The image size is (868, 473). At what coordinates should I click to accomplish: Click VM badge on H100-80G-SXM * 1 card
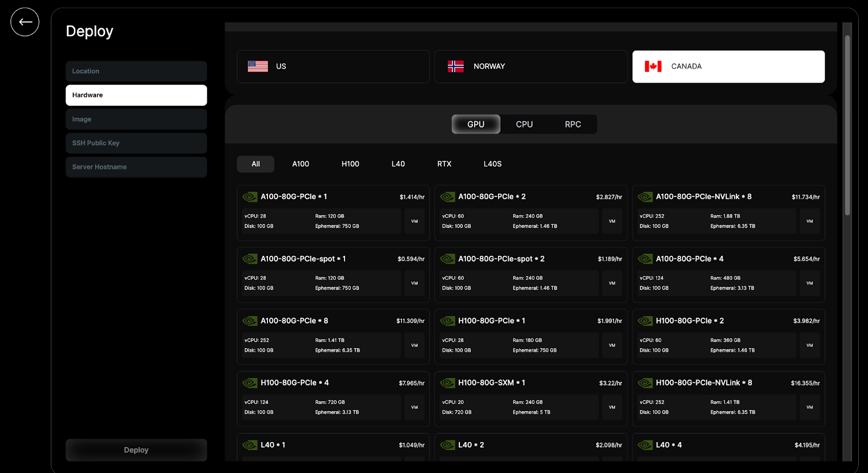tap(612, 407)
